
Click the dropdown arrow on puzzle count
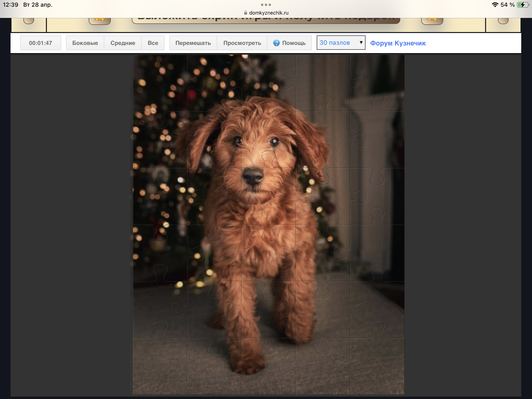click(x=361, y=43)
